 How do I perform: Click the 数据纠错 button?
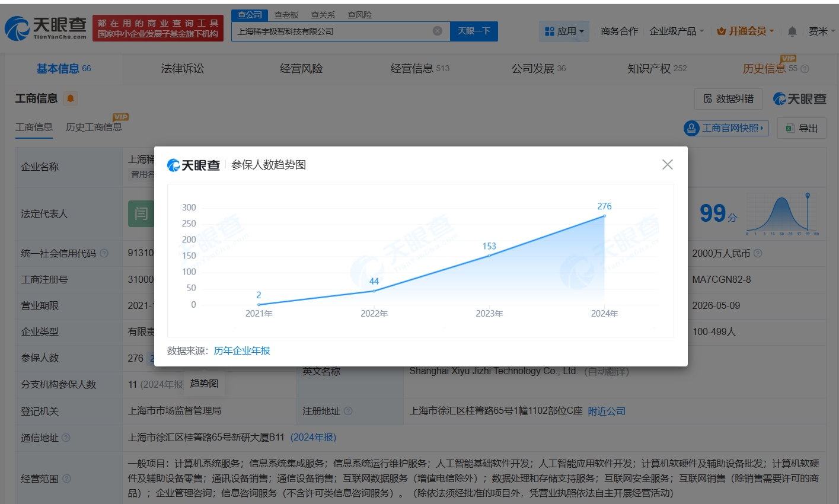pyautogui.click(x=729, y=99)
